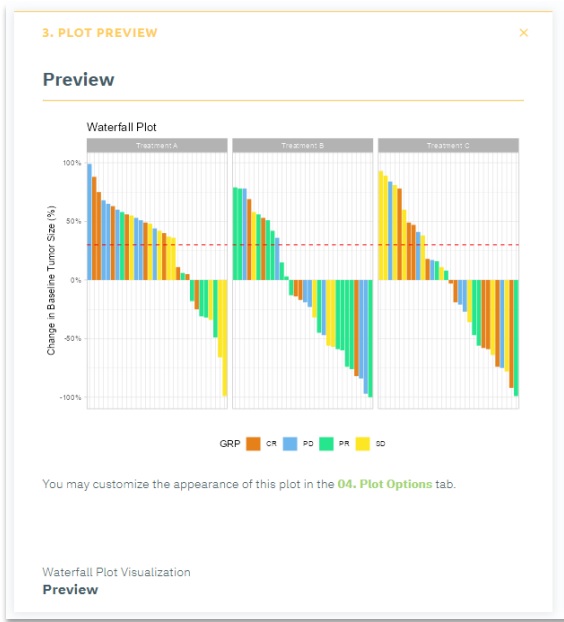564x622 pixels.
Task: Click the orange CR legend swatch
Action: click(253, 443)
